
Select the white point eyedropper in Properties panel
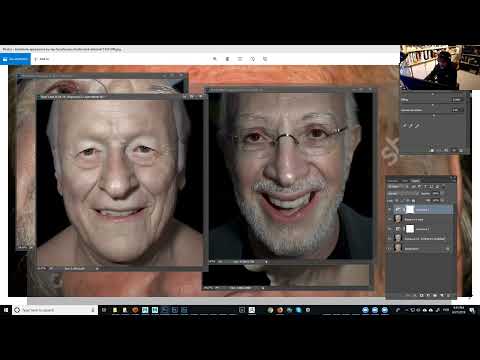tap(417, 125)
